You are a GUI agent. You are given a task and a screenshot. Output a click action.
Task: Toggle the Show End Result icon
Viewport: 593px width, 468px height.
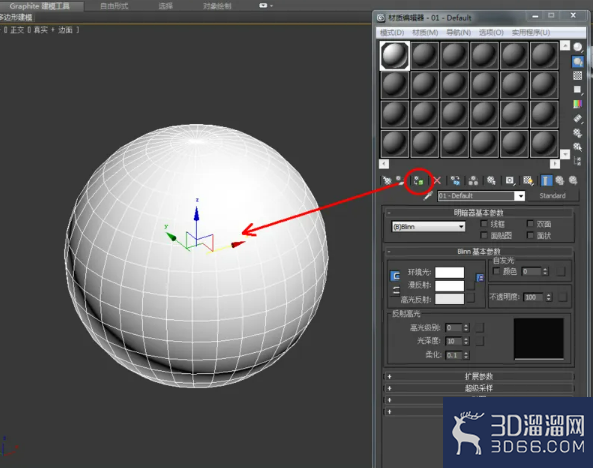[x=546, y=180]
